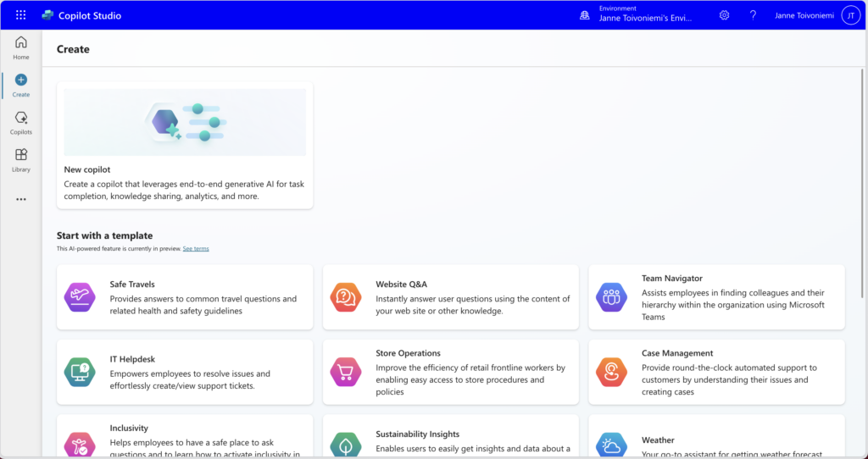Open the Settings gear icon

click(724, 15)
